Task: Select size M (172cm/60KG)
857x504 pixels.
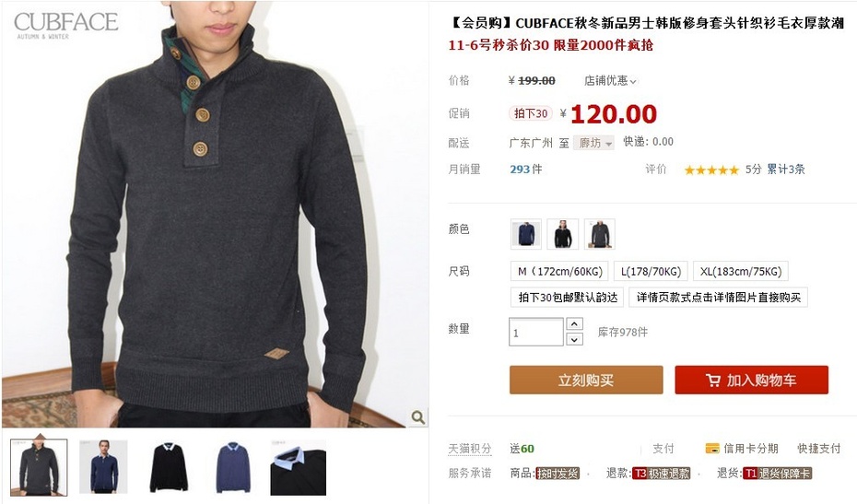Action: [x=559, y=271]
